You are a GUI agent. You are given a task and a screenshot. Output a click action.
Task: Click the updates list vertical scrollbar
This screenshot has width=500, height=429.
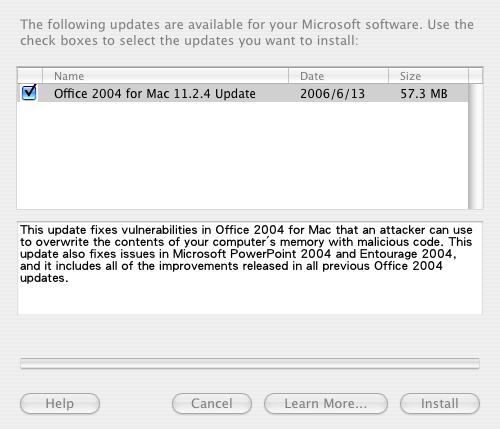(475, 146)
